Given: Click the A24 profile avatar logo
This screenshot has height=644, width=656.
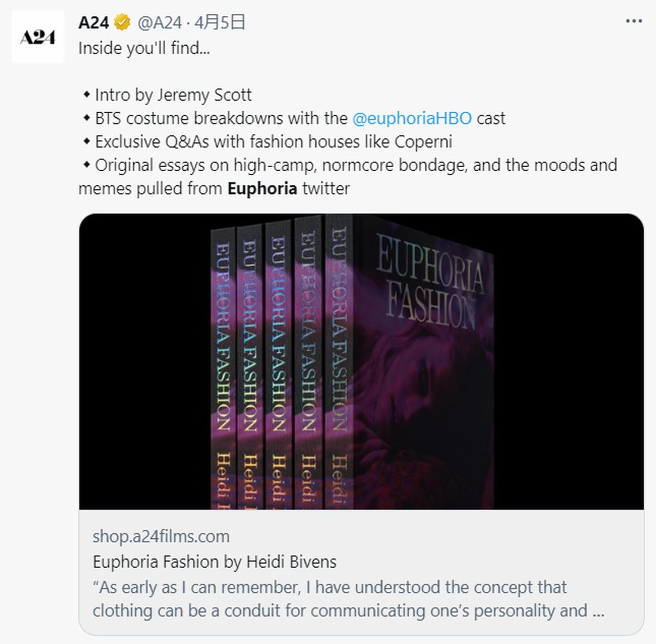Looking at the screenshot, I should click(38, 37).
